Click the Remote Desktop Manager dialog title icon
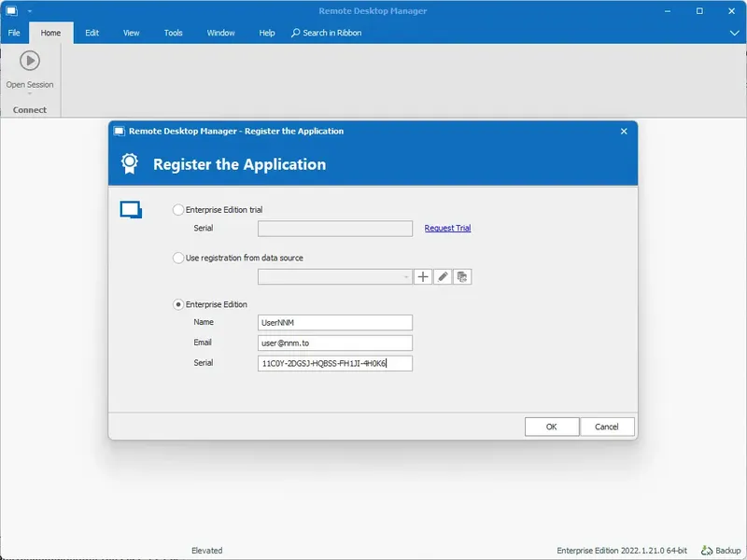Image resolution: width=747 pixels, height=560 pixels. pyautogui.click(x=120, y=131)
